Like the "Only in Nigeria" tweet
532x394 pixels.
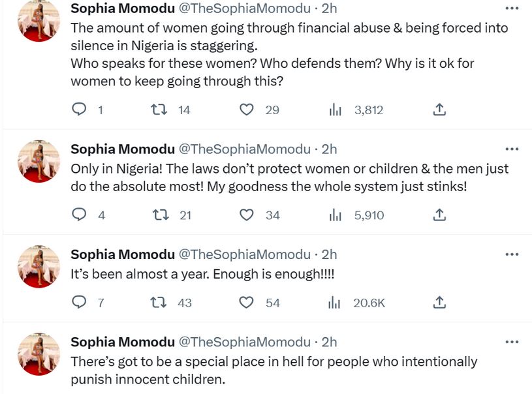click(247, 215)
